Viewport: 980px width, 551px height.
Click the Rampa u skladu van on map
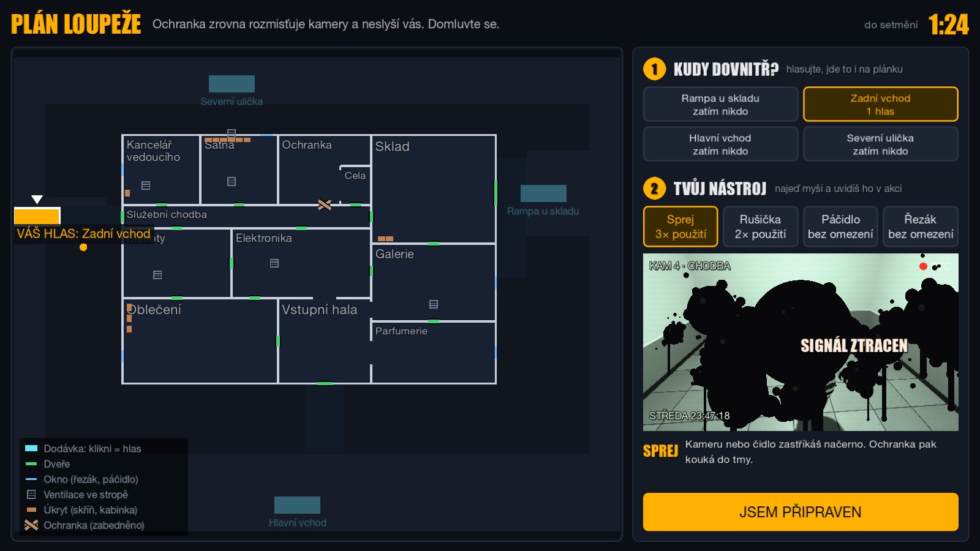(x=543, y=193)
